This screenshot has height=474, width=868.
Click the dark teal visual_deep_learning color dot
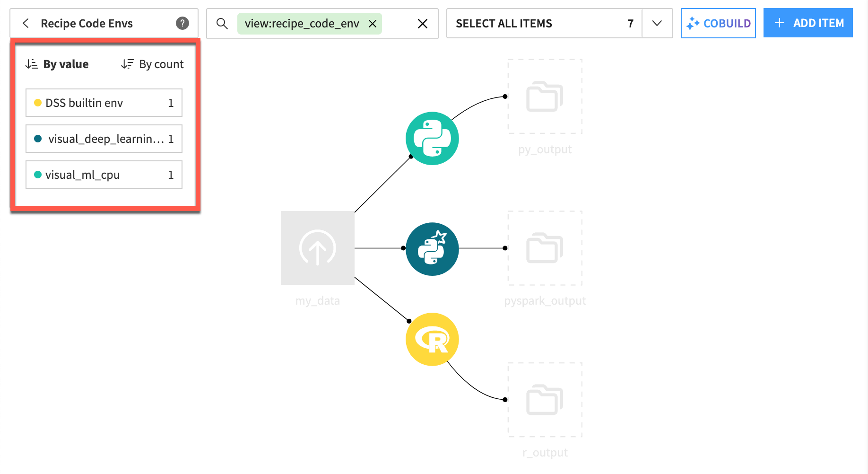pyautogui.click(x=38, y=139)
